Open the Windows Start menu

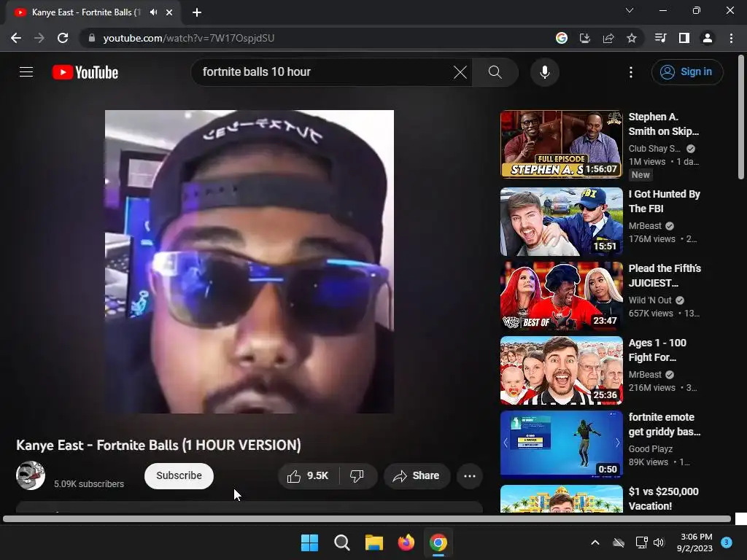pyautogui.click(x=309, y=542)
